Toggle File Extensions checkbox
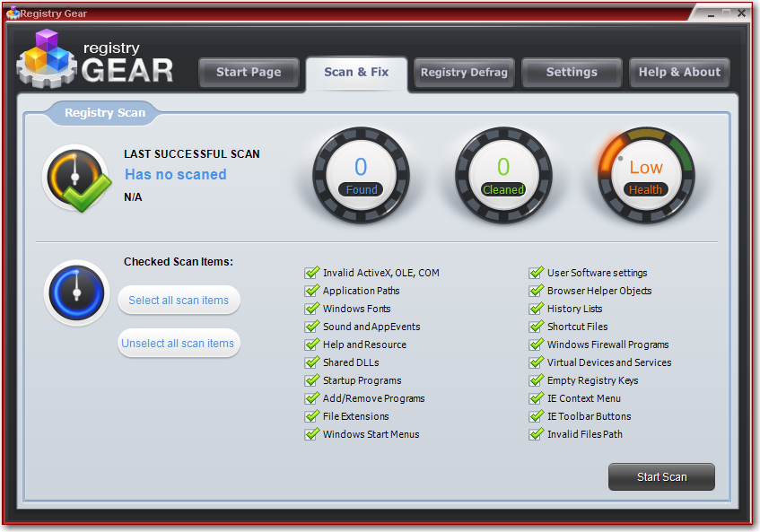 point(312,416)
